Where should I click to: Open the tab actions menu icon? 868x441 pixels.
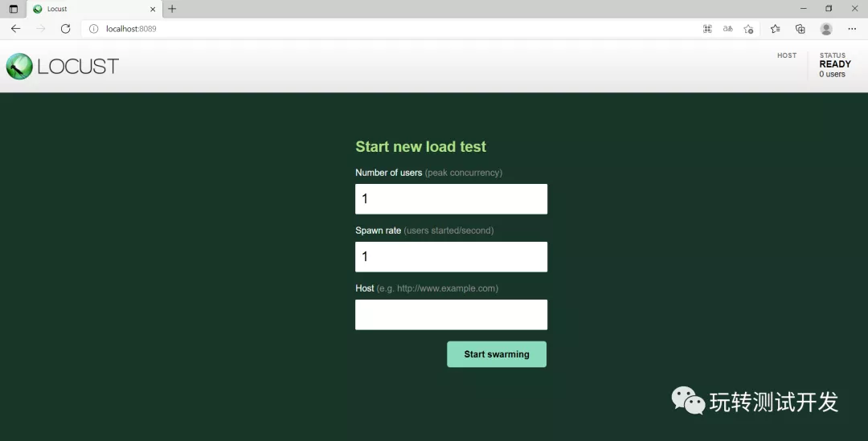point(14,9)
